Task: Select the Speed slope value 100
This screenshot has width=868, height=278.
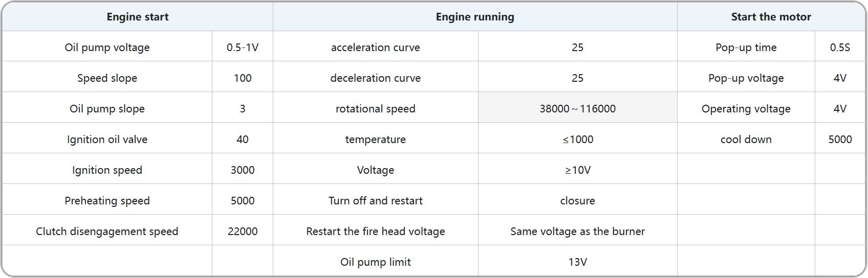Action: [x=242, y=78]
